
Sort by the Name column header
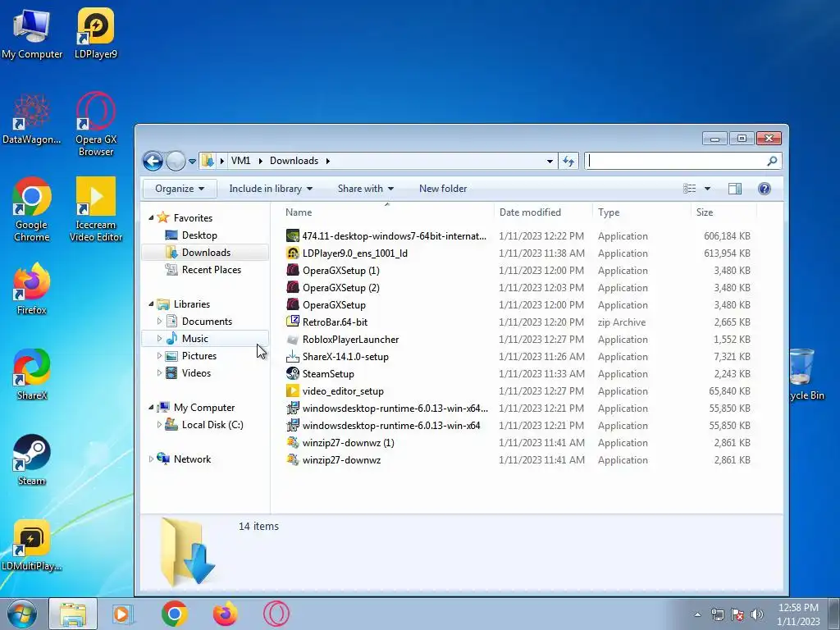(387, 212)
